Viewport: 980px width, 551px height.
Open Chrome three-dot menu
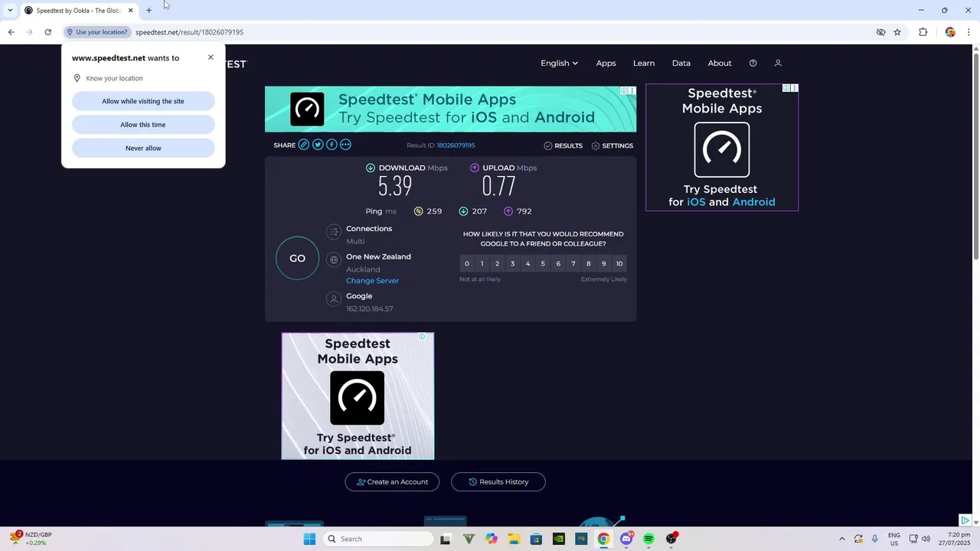click(x=969, y=32)
